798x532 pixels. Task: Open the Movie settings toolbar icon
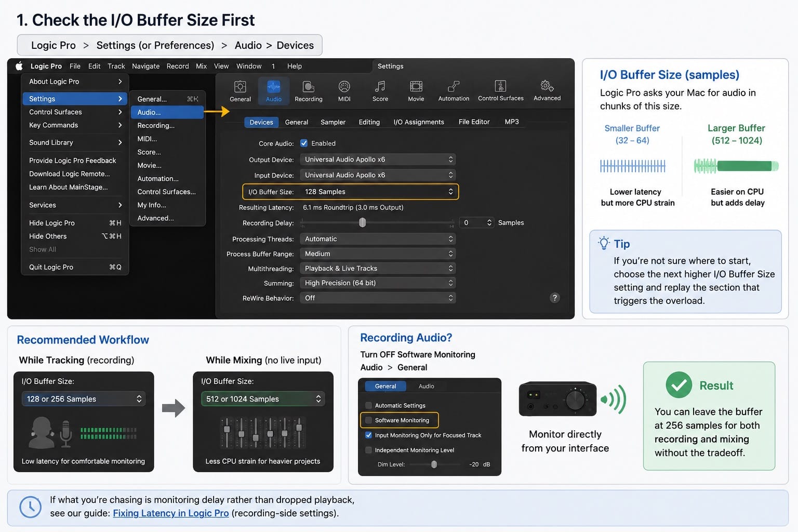tap(416, 91)
